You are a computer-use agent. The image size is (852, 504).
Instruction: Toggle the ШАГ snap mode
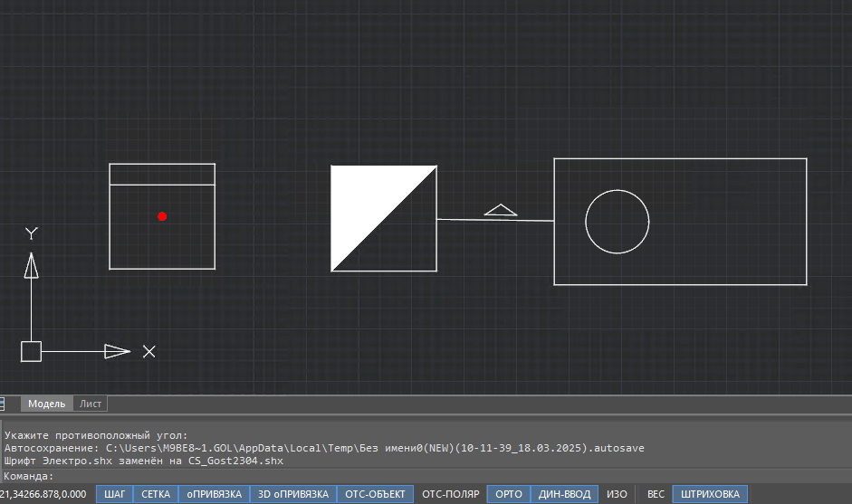pos(115,494)
